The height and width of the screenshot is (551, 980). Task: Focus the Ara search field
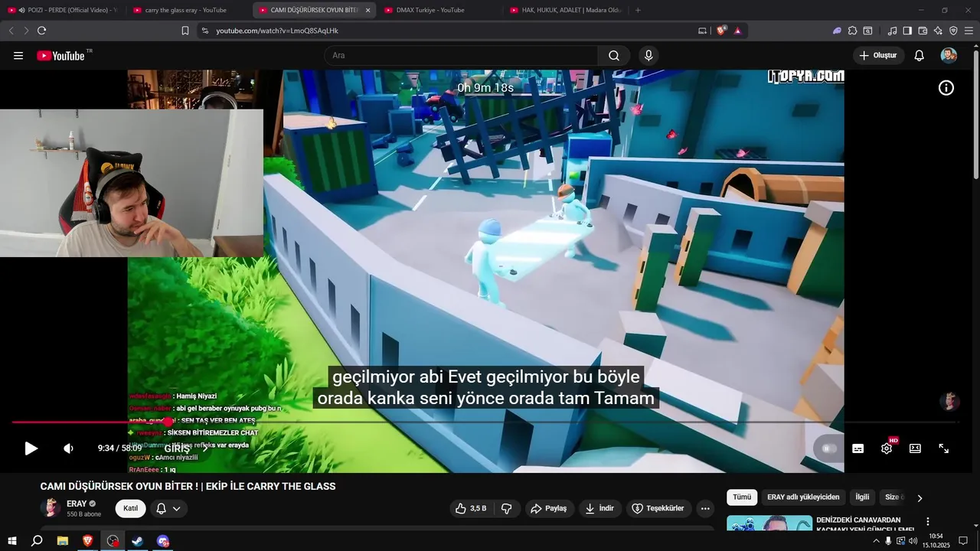(461, 55)
